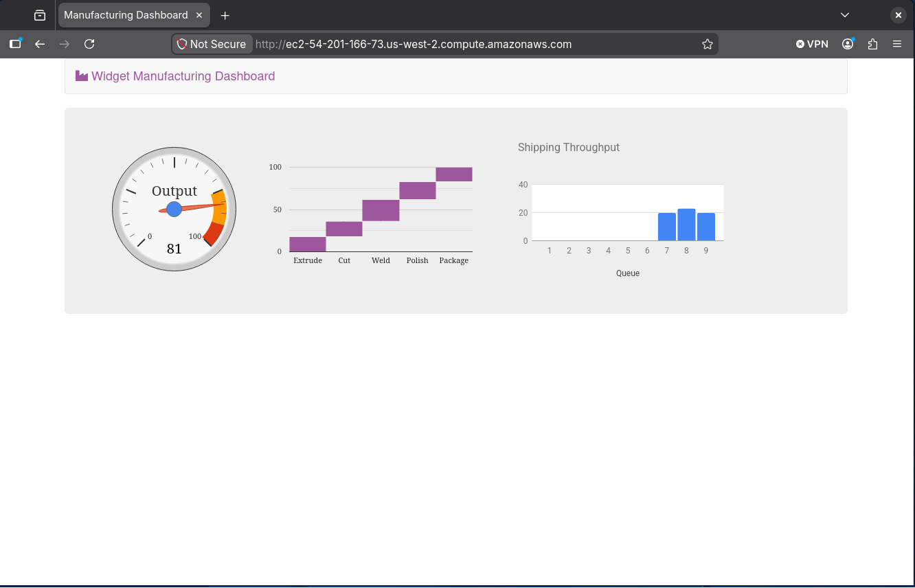Image resolution: width=915 pixels, height=588 pixels.
Task: Select the Weld bar in waterfall chart
Action: pyautogui.click(x=381, y=211)
